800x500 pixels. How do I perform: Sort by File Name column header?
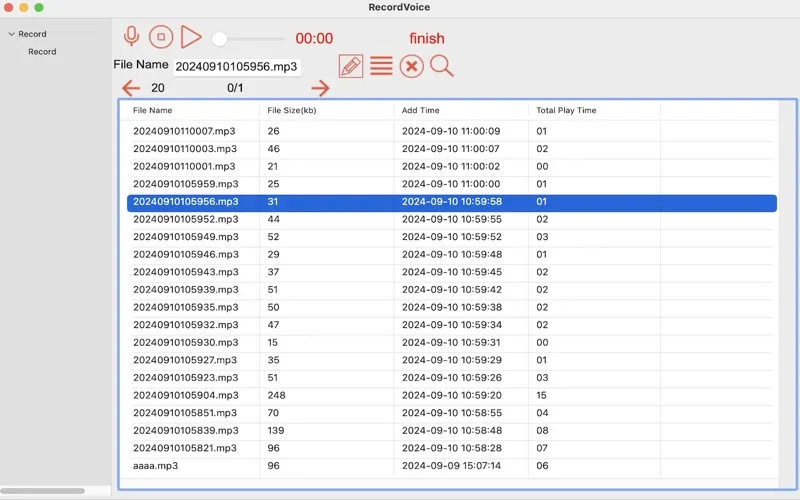(x=153, y=110)
